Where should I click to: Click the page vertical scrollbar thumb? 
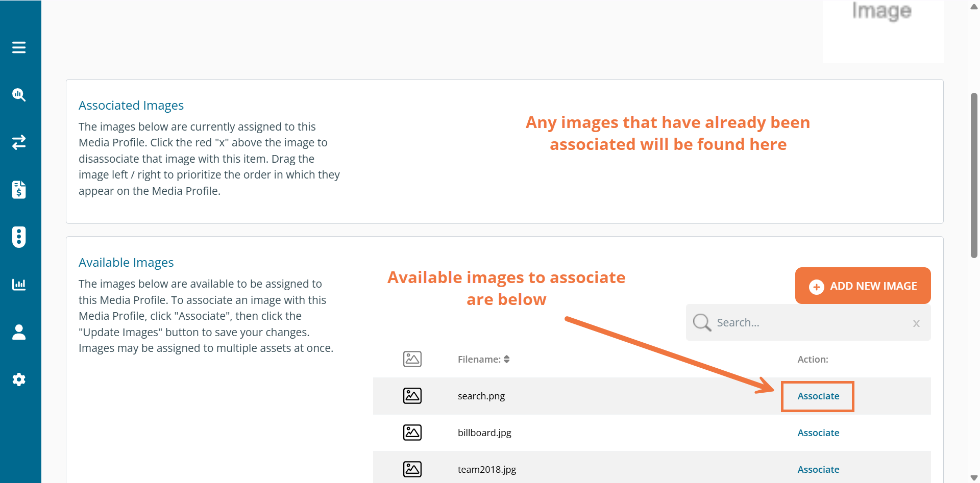click(x=974, y=175)
